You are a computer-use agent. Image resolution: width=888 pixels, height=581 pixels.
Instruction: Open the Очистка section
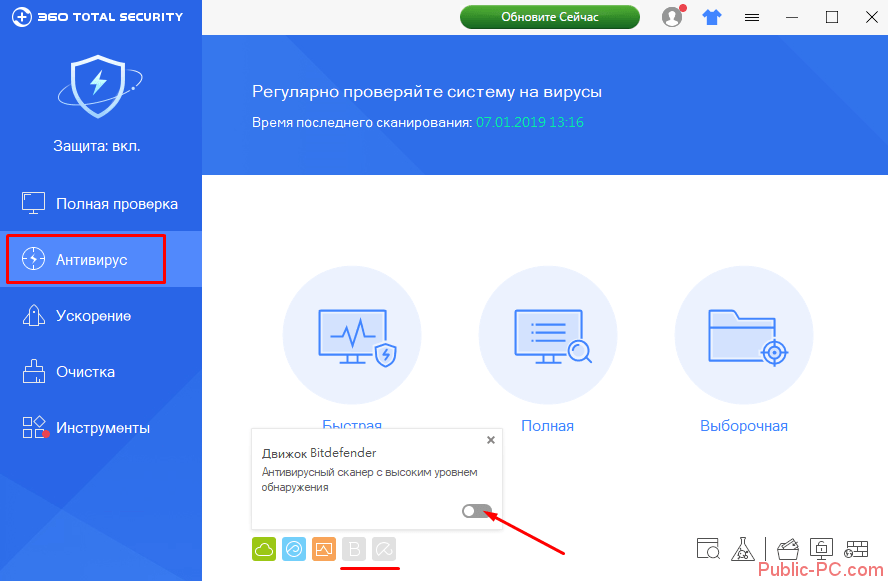tap(101, 371)
